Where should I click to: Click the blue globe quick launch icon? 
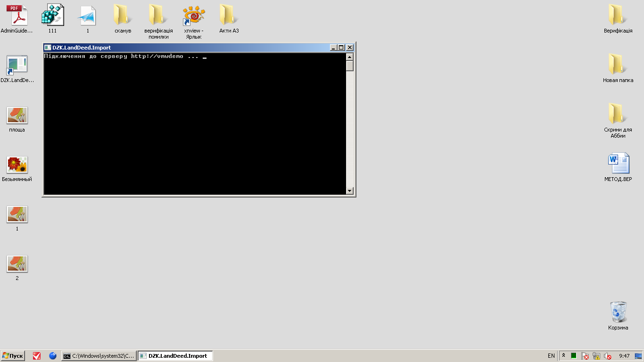click(x=53, y=356)
